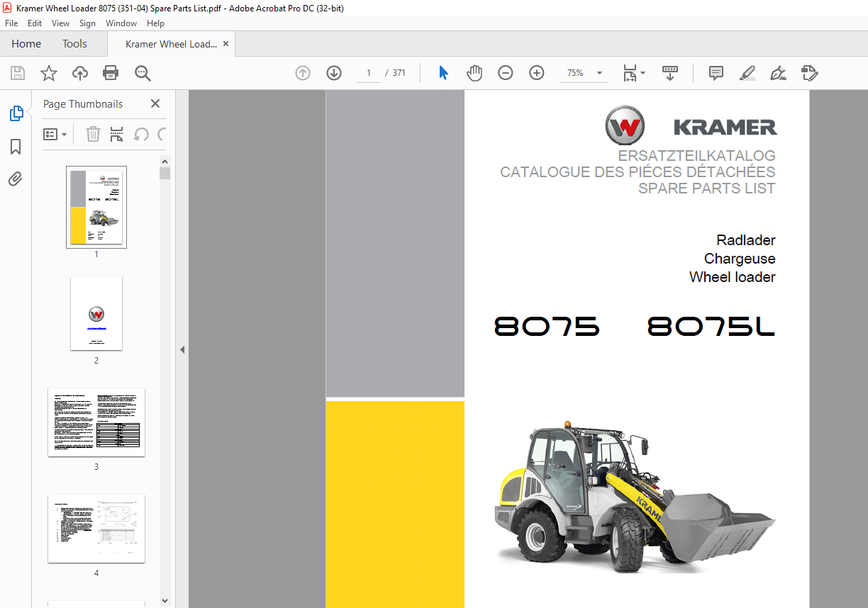Select page 1 thumbnail
Image resolution: width=868 pixels, height=608 pixels.
pyautogui.click(x=96, y=207)
